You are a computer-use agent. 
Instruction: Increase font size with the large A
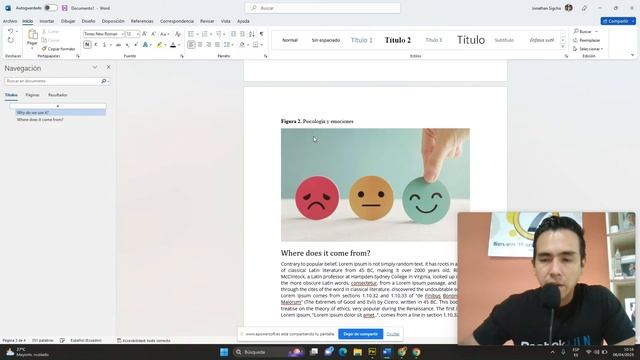pos(144,34)
